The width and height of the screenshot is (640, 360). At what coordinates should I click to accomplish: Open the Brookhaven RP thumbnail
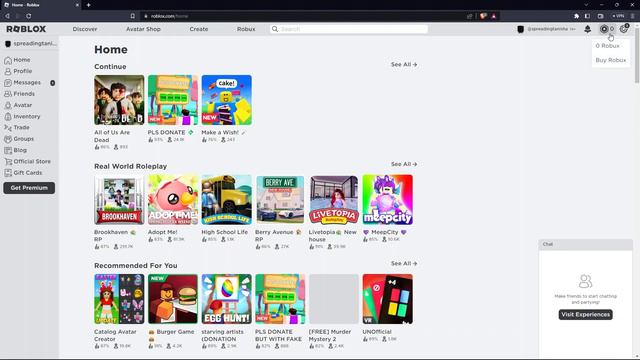pos(119,200)
